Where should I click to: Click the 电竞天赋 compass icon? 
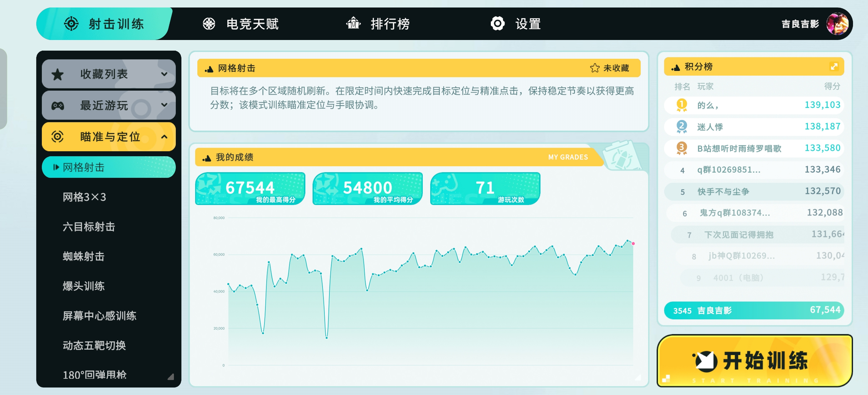coord(209,24)
